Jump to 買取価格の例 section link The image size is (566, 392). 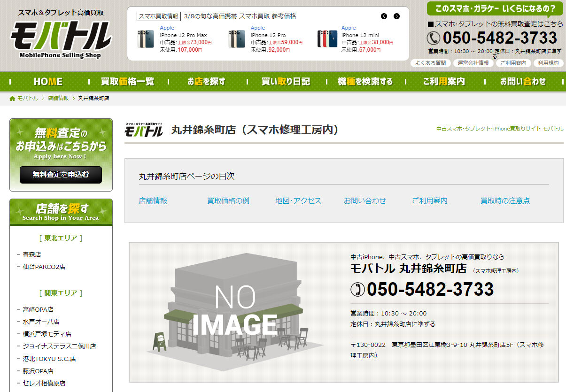tap(228, 201)
